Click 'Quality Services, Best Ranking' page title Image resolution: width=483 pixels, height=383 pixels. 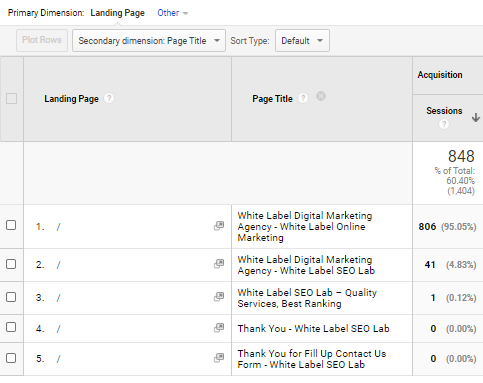tap(307, 298)
